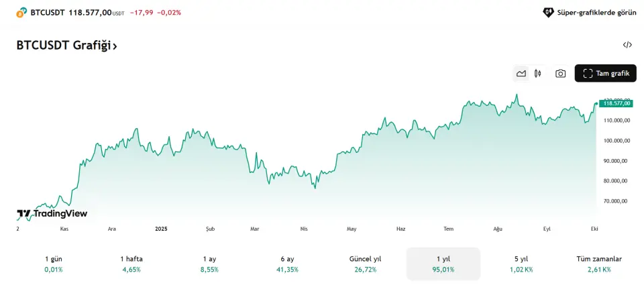Show the Tüm zamanlar range
Viewport: 644px width, 289px height.
pos(599,264)
